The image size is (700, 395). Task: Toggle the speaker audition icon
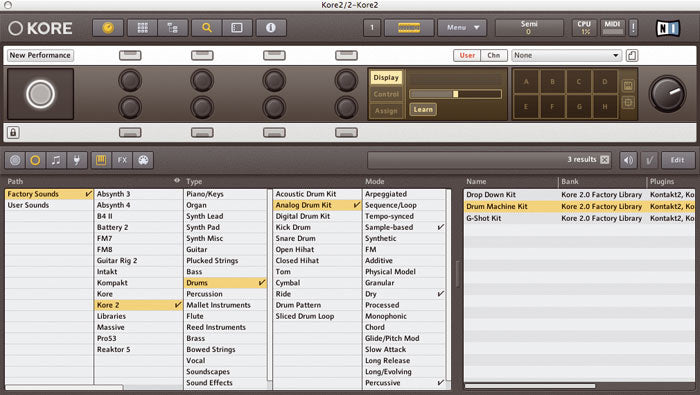pos(628,160)
